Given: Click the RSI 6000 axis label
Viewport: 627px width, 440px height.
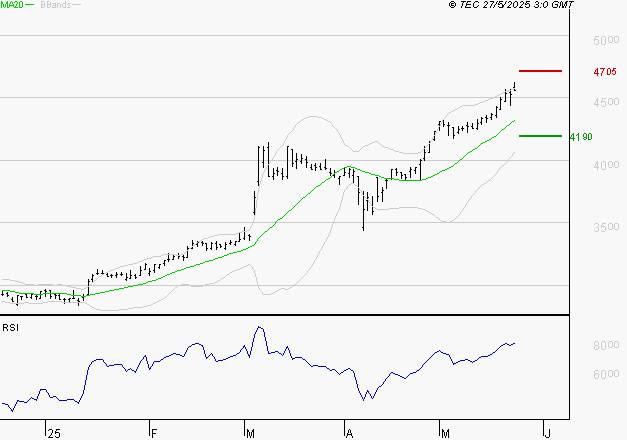Looking at the screenshot, I should coord(606,374).
